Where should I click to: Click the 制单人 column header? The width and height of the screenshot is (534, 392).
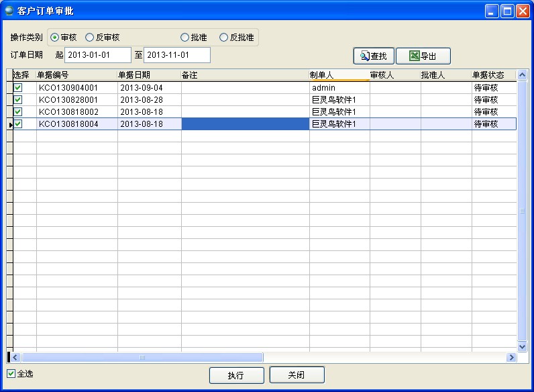(339, 75)
